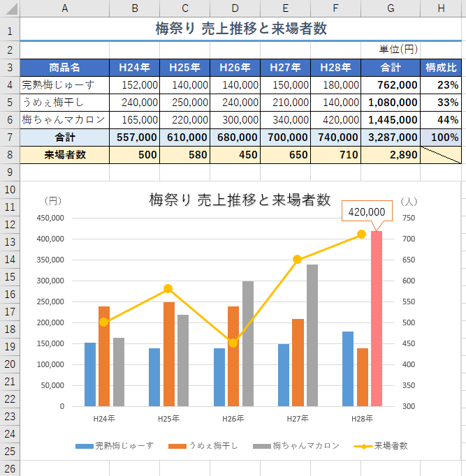The width and height of the screenshot is (466, 476).
Task: Click the 750 right axis label
Action: (x=409, y=218)
